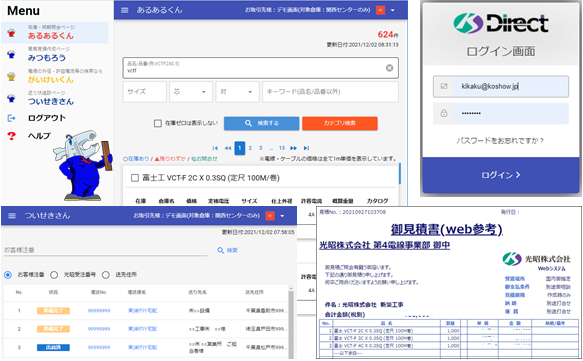Image resolution: width=583 pixels, height=361 pixels.
Task: Click the 品名/品番 search field containing vctf
Action: point(261,68)
